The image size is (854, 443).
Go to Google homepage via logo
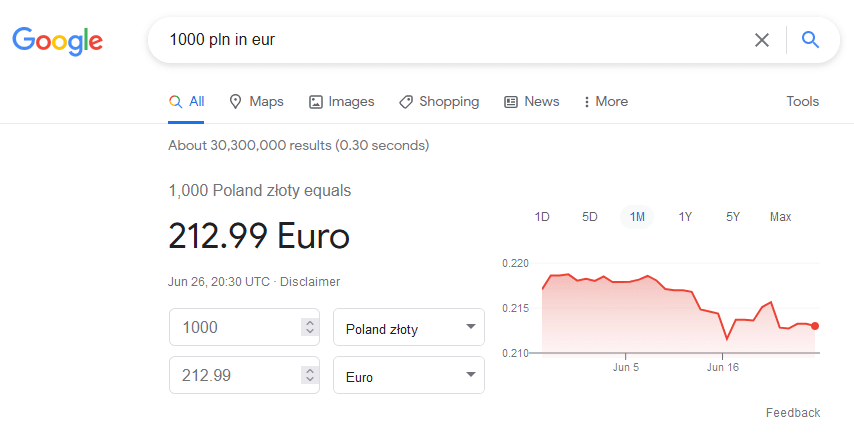[x=58, y=41]
